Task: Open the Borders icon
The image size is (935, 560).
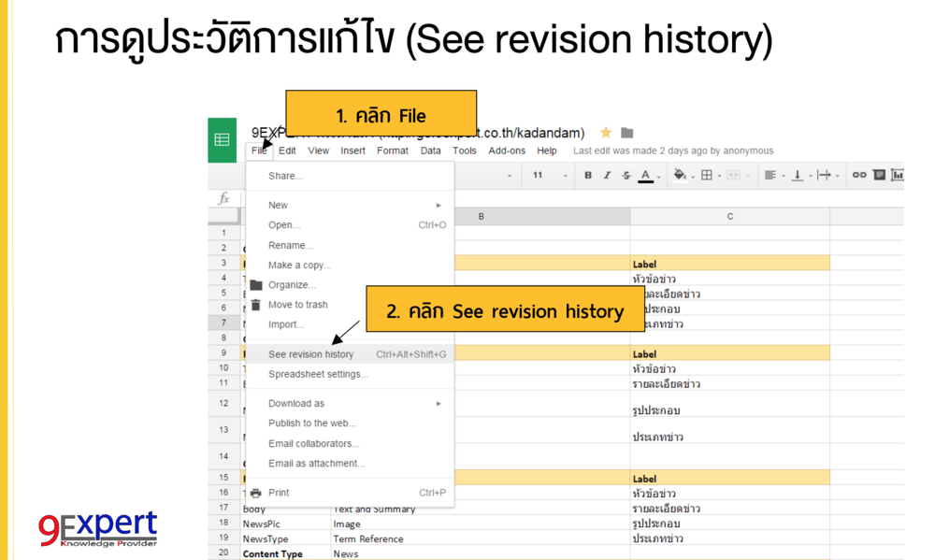Action: [707, 175]
